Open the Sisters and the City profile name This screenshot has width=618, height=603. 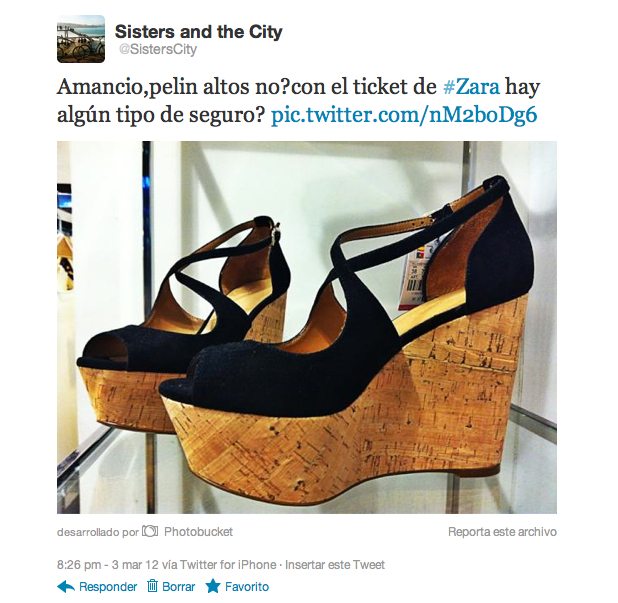(199, 32)
